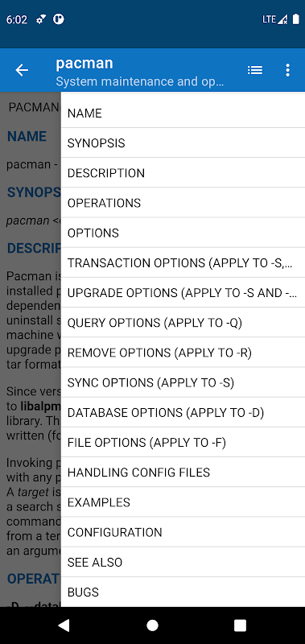
Task: Select OPERATIONS in section list
Action: [x=183, y=203]
